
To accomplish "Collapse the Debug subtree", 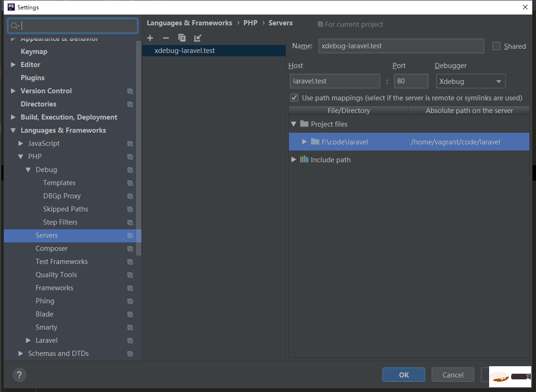I will tap(29, 170).
